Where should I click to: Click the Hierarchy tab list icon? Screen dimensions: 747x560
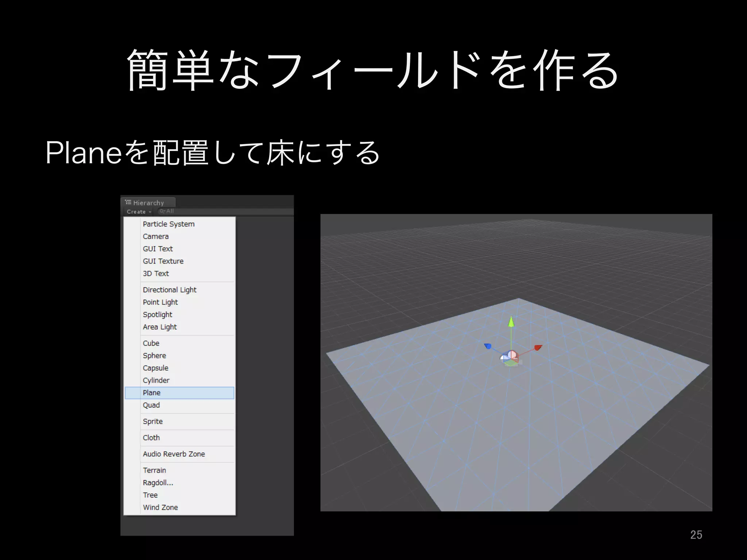point(128,202)
